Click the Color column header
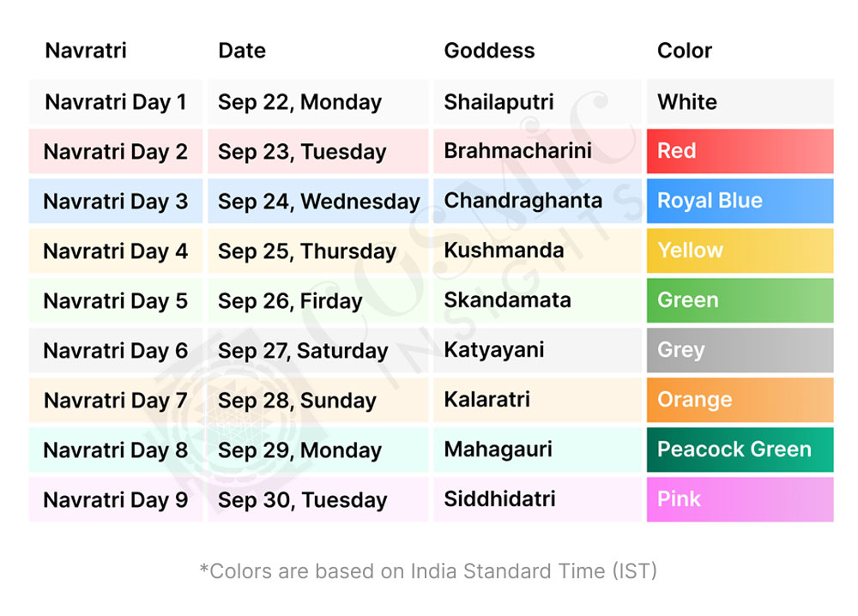 point(685,51)
